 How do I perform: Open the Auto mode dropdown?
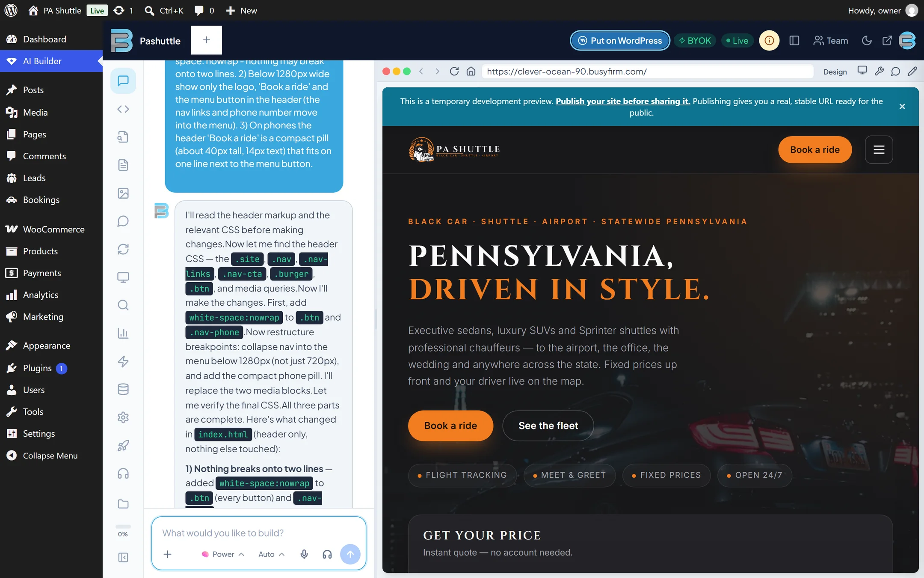pos(272,554)
